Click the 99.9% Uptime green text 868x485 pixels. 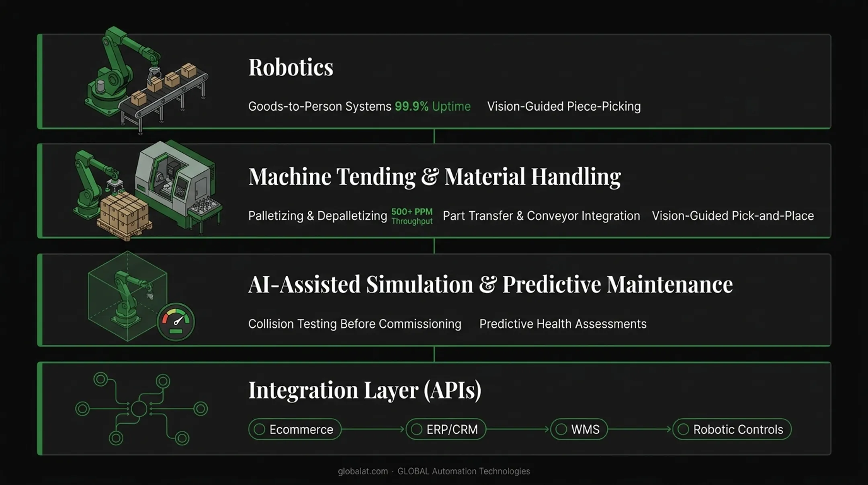click(x=432, y=107)
